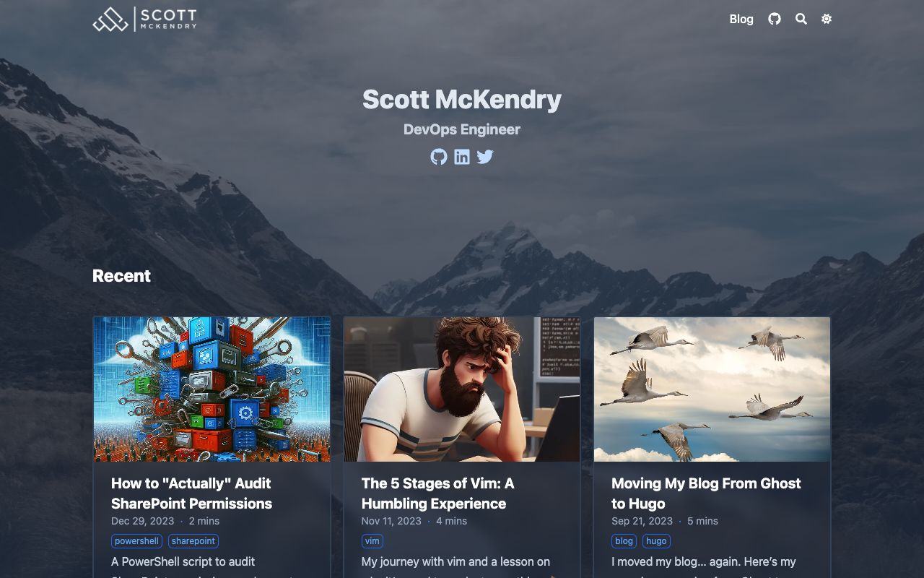Select the hugo tag
This screenshot has height=578, width=924.
[656, 541]
